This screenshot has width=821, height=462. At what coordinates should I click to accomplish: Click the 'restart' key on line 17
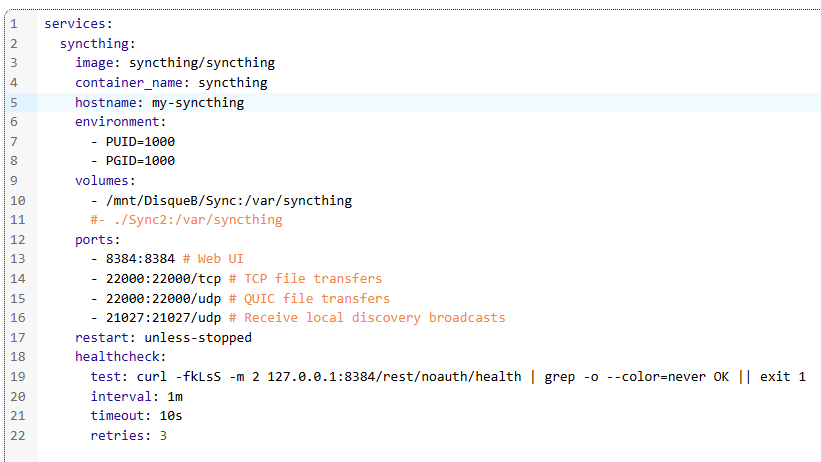102,338
